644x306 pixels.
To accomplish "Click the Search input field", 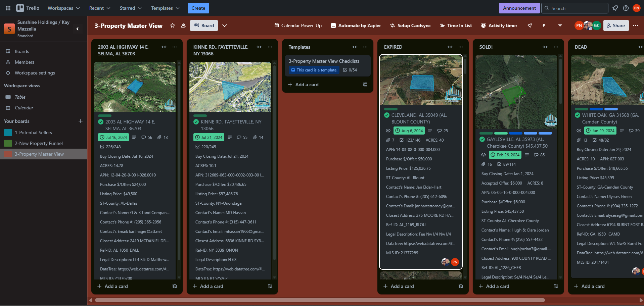I will click(x=575, y=8).
